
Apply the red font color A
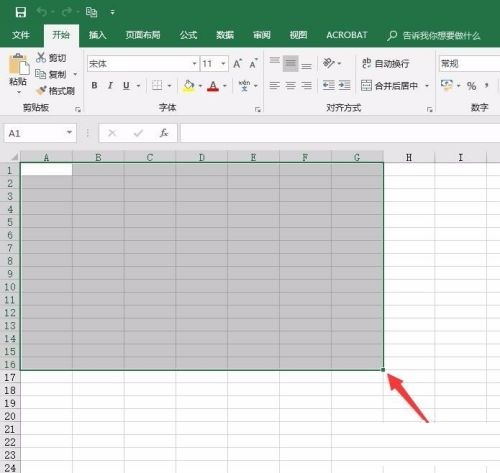tap(213, 86)
